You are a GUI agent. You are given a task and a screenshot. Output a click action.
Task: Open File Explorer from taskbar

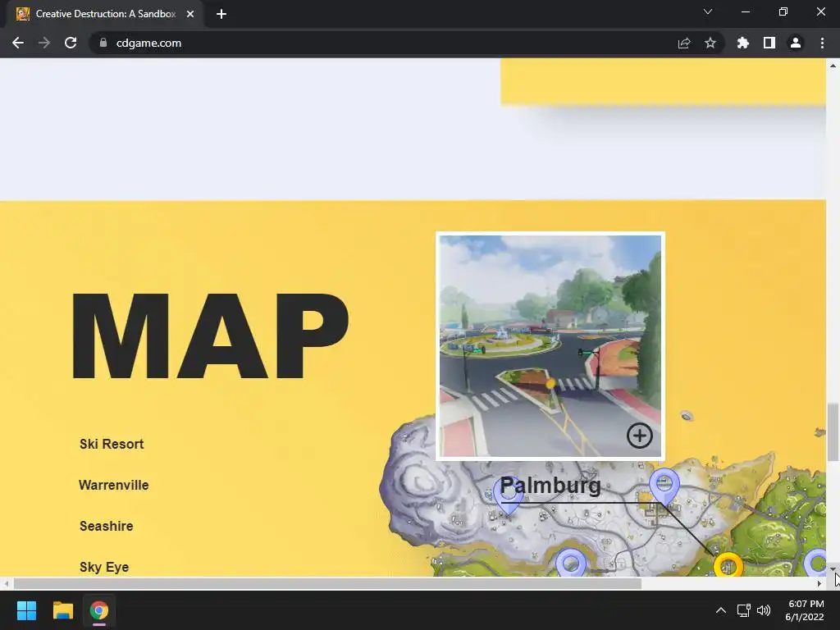tap(62, 610)
